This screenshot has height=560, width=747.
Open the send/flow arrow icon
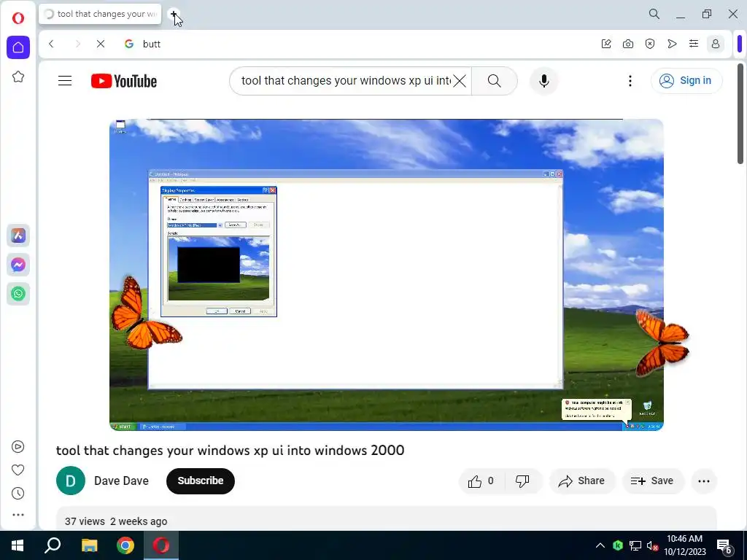point(672,44)
